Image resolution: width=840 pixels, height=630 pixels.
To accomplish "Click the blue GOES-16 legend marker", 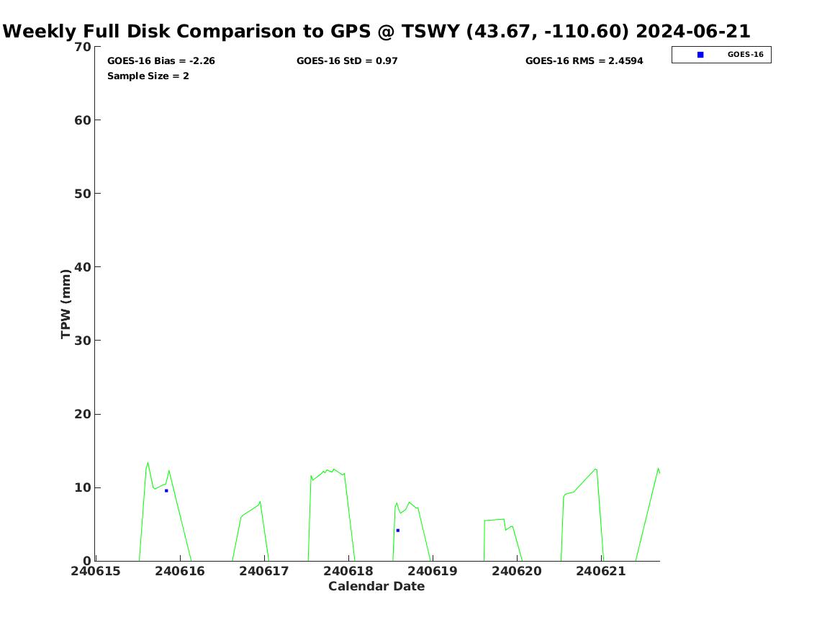I will 700,55.
